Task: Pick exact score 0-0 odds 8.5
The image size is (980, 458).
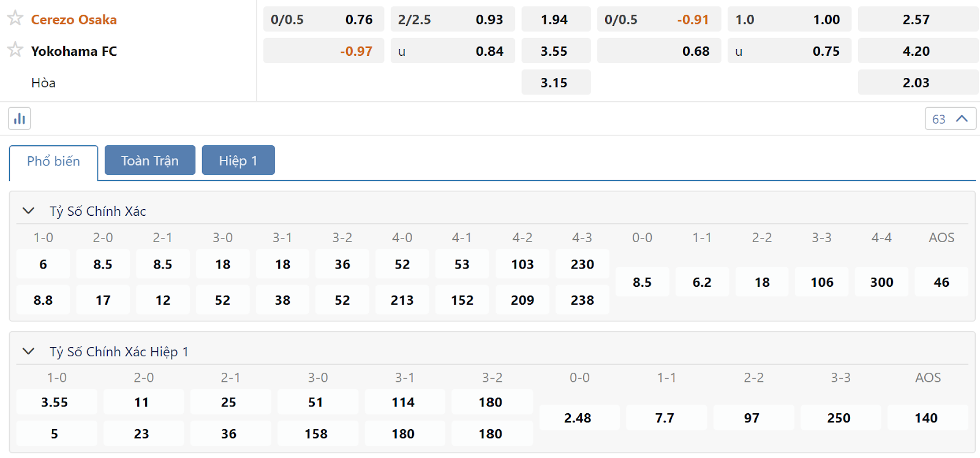Action: pyautogui.click(x=642, y=282)
